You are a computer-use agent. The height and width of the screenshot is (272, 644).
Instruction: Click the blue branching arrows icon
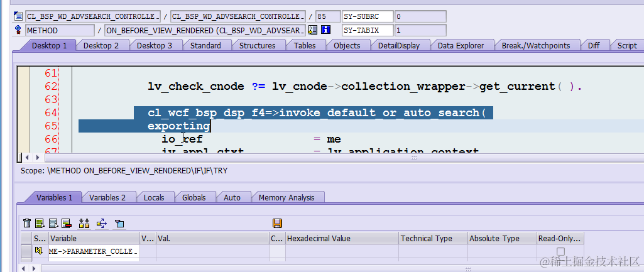coord(102,224)
